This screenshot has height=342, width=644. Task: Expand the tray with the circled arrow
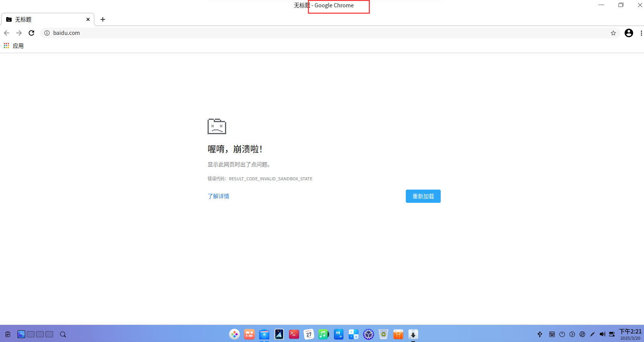point(572,334)
